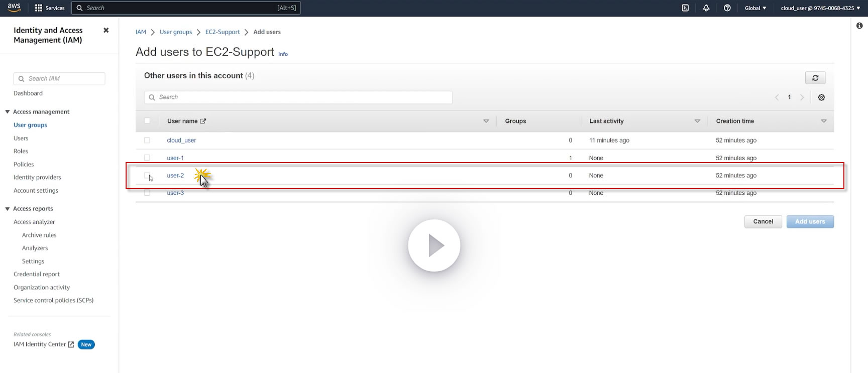Open Organization activity in the sidebar
Viewport: 868px width, 373px height.
coord(42,287)
